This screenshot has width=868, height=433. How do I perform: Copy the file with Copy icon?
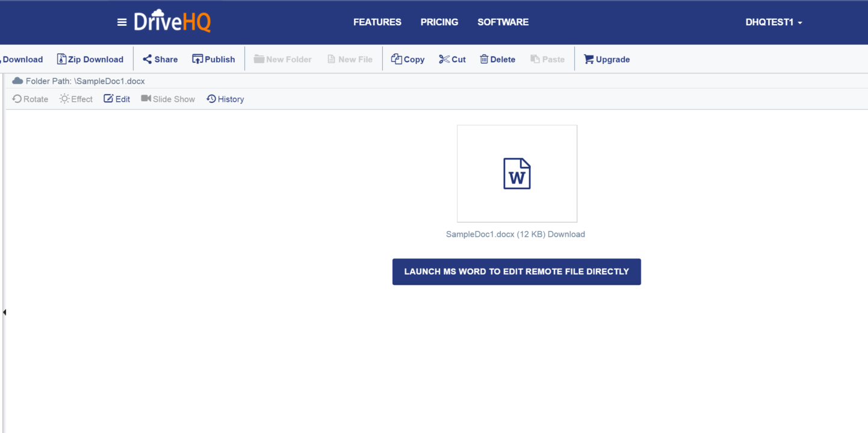click(x=396, y=59)
